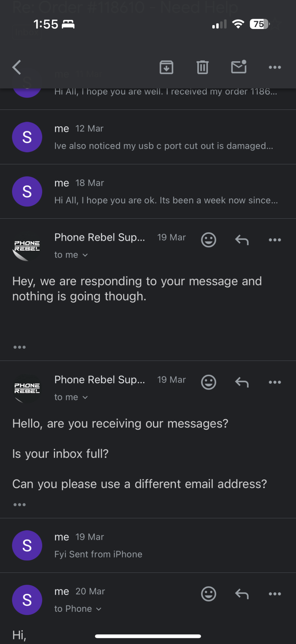Screen dimensions: 296x644
Task: Reply to the first Phone Rebel Support message
Action: click(x=242, y=240)
